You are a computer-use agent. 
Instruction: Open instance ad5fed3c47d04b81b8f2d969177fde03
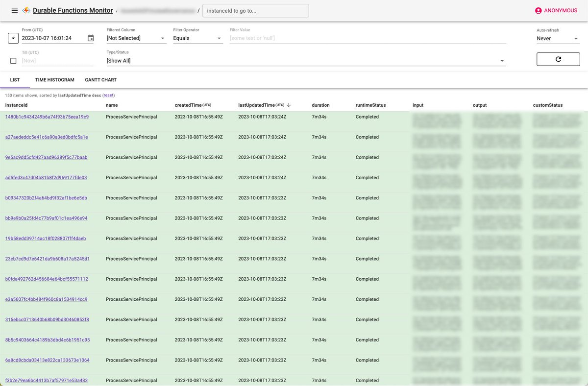tap(46, 177)
